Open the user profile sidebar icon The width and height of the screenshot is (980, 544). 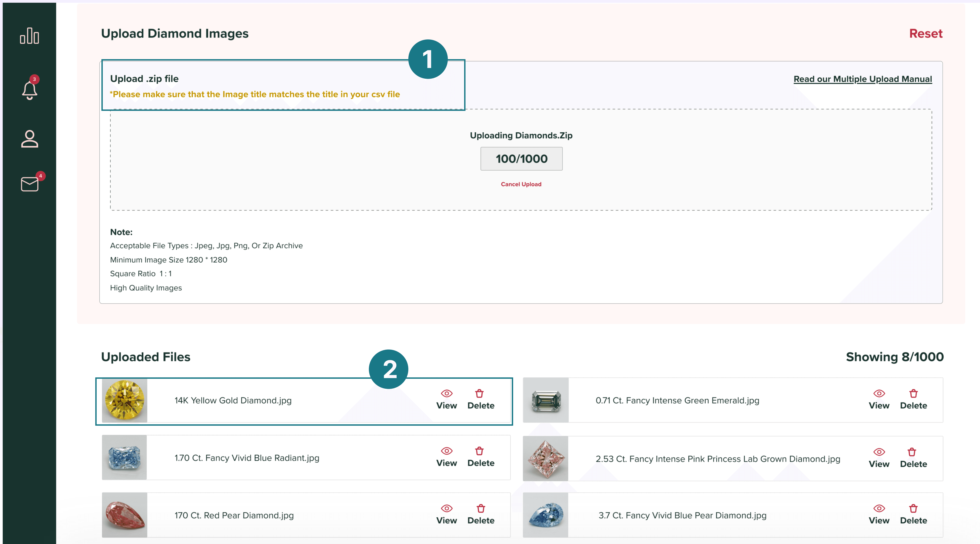(29, 139)
